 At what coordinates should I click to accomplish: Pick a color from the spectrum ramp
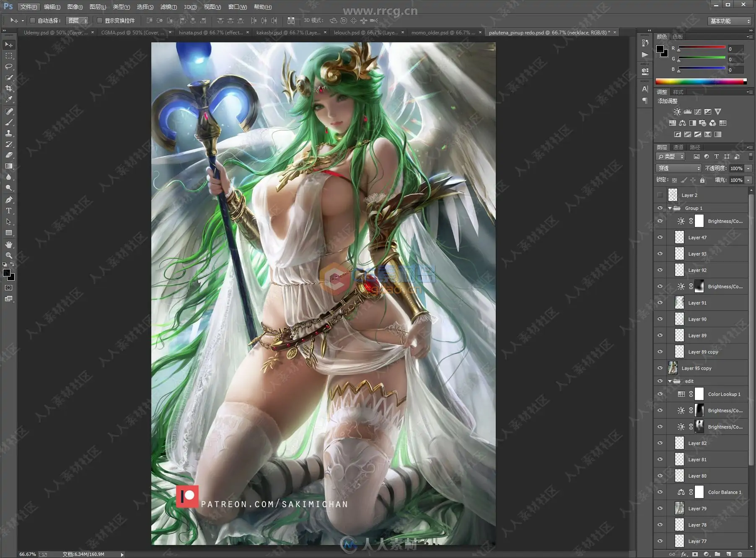click(701, 81)
